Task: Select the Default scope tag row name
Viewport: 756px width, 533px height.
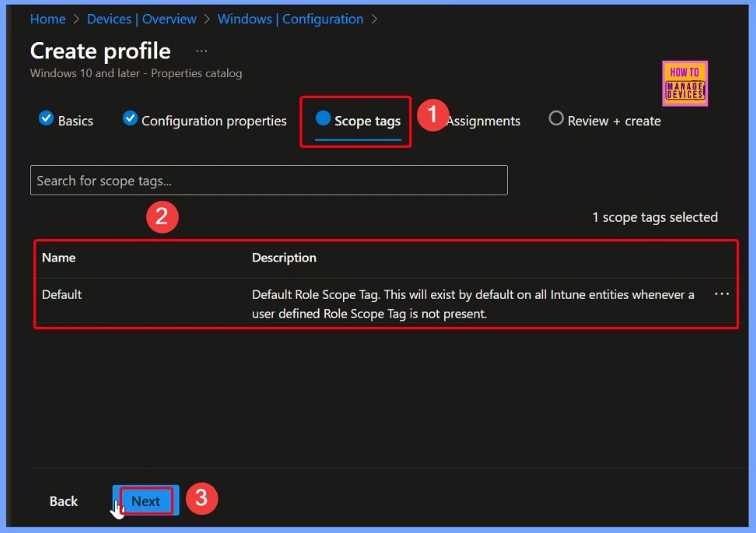Action: click(61, 294)
